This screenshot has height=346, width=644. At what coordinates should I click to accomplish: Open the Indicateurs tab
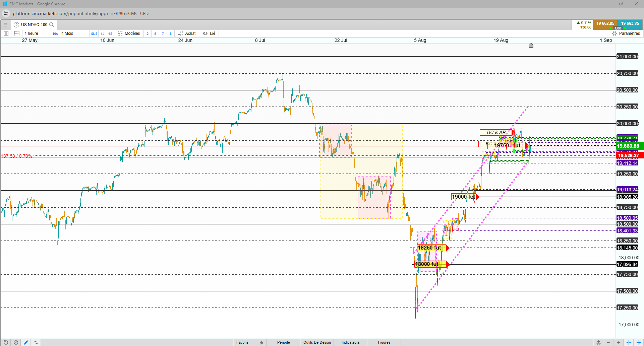(x=351, y=342)
